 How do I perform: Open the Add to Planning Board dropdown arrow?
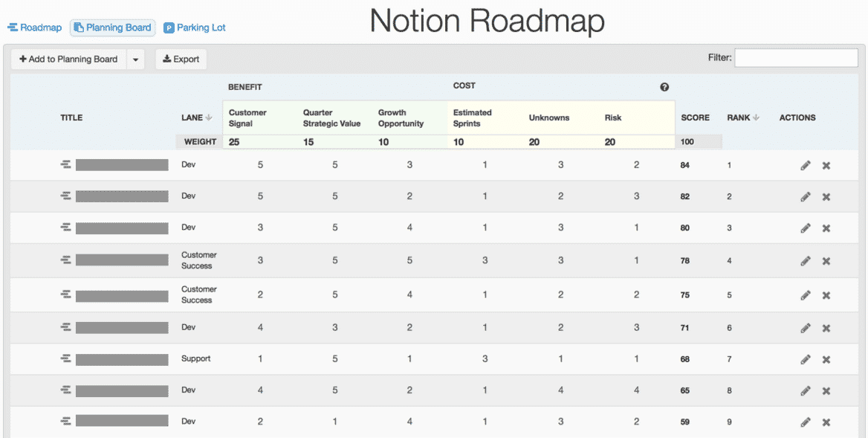[x=135, y=59]
